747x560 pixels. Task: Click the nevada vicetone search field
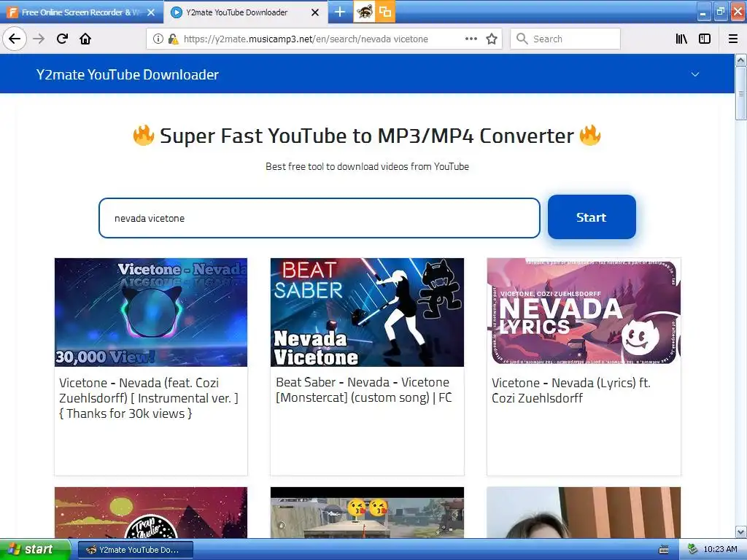point(320,218)
